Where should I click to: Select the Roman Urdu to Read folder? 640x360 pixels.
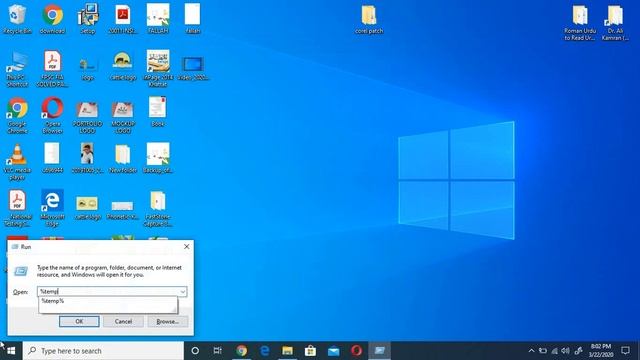[x=580, y=23]
